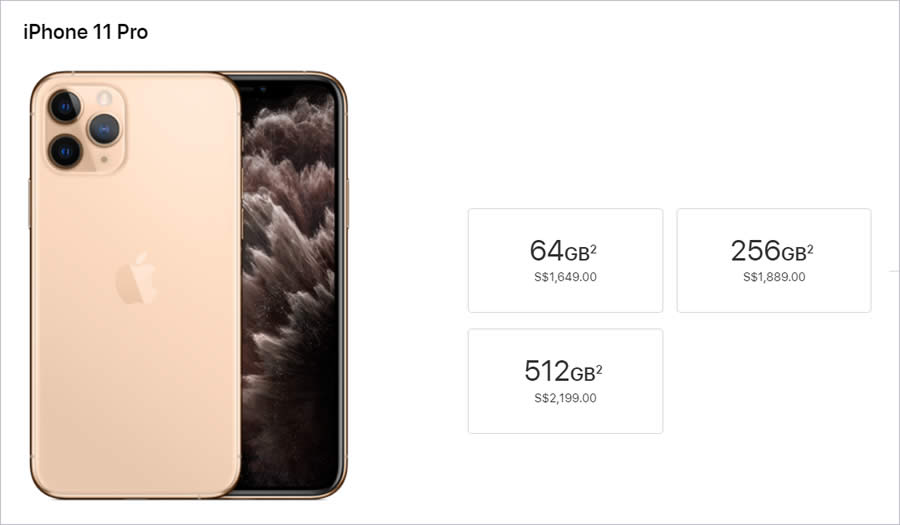
Task: Pick the 512GB storage option
Action: coord(565,381)
